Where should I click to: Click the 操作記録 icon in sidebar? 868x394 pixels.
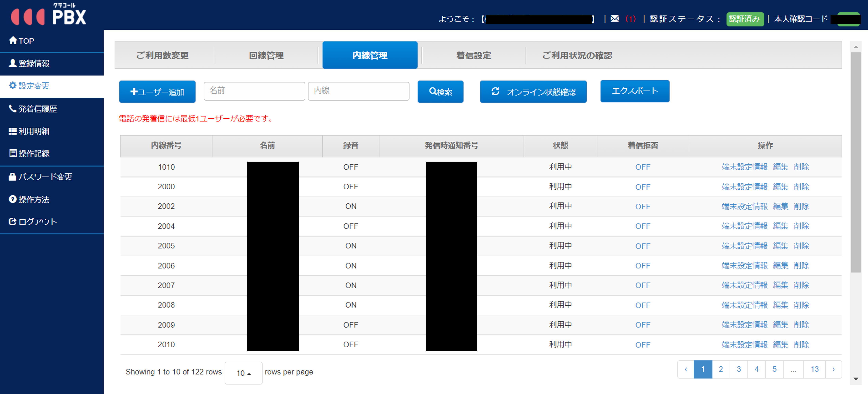12,153
